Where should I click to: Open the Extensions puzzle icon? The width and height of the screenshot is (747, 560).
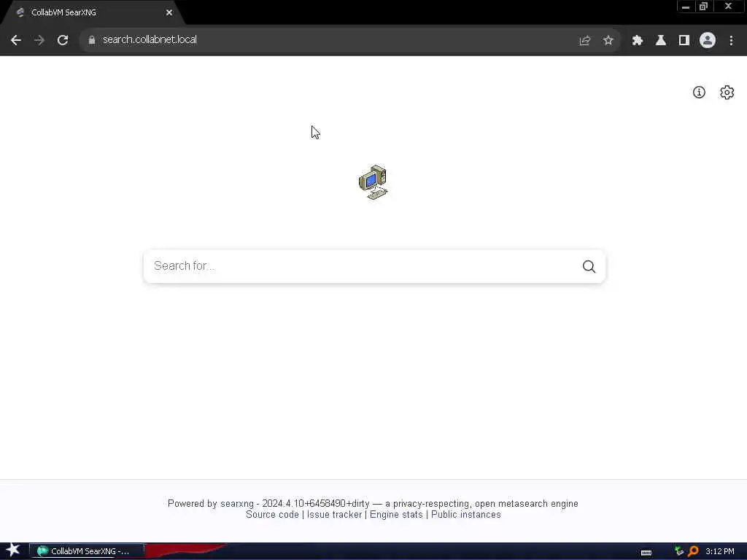(638, 41)
